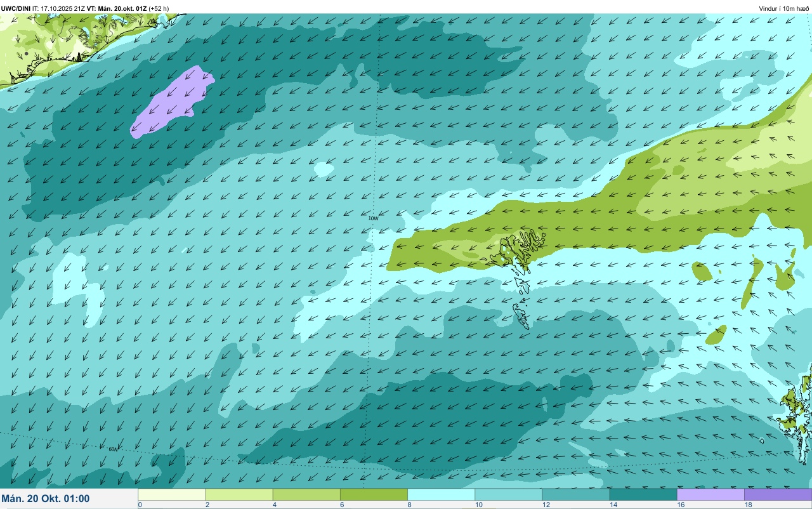Image resolution: width=812 pixels, height=509 pixels.
Task: Click the light green 2–4 legend swatch
Action: click(239, 494)
